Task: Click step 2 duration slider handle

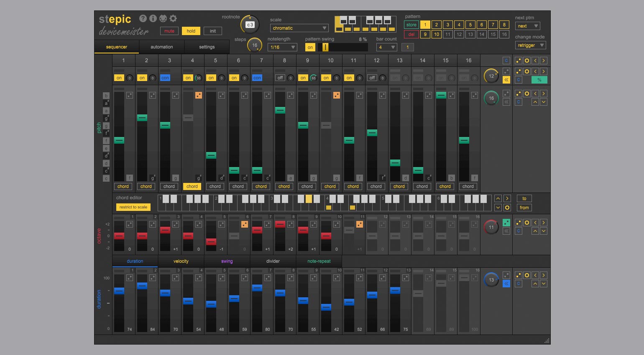Action: [x=142, y=286]
